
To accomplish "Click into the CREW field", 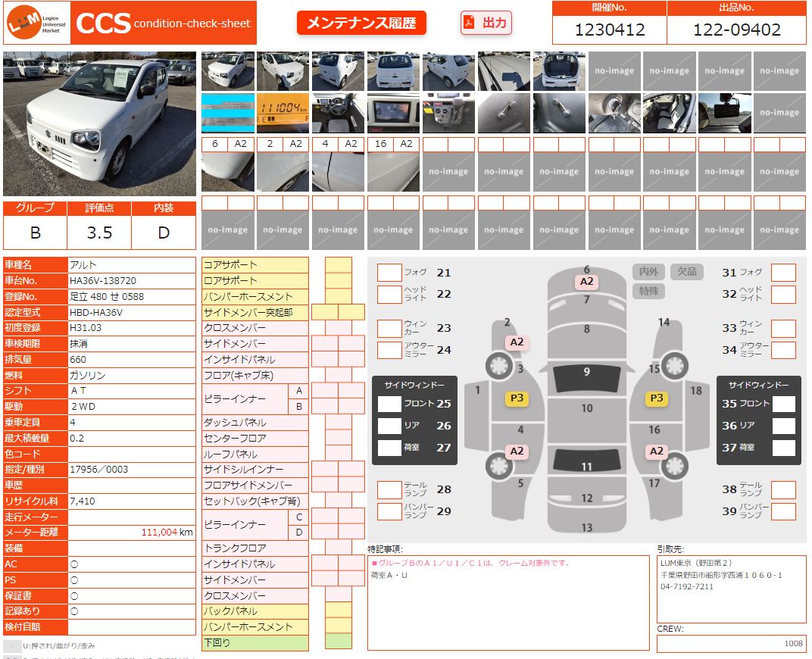I will [x=731, y=643].
